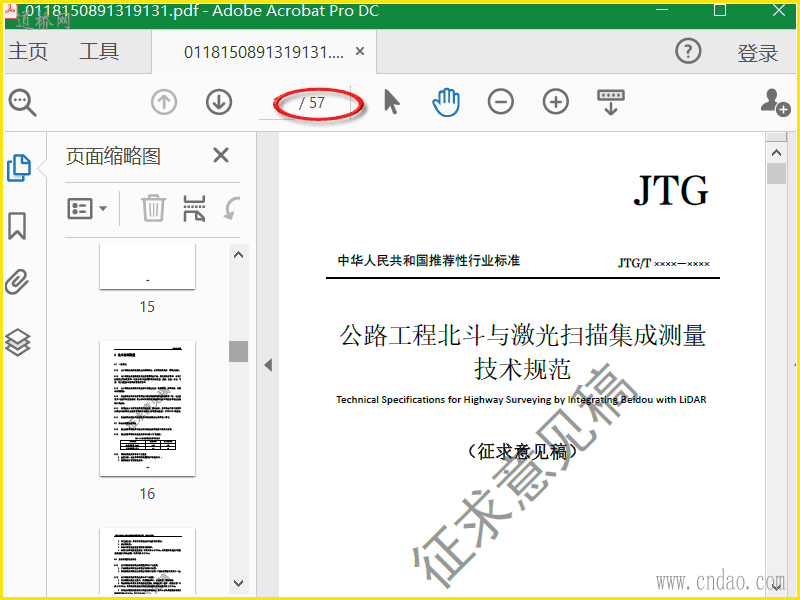The image size is (800, 600).
Task: Select the arrow selection tool
Action: click(x=391, y=102)
